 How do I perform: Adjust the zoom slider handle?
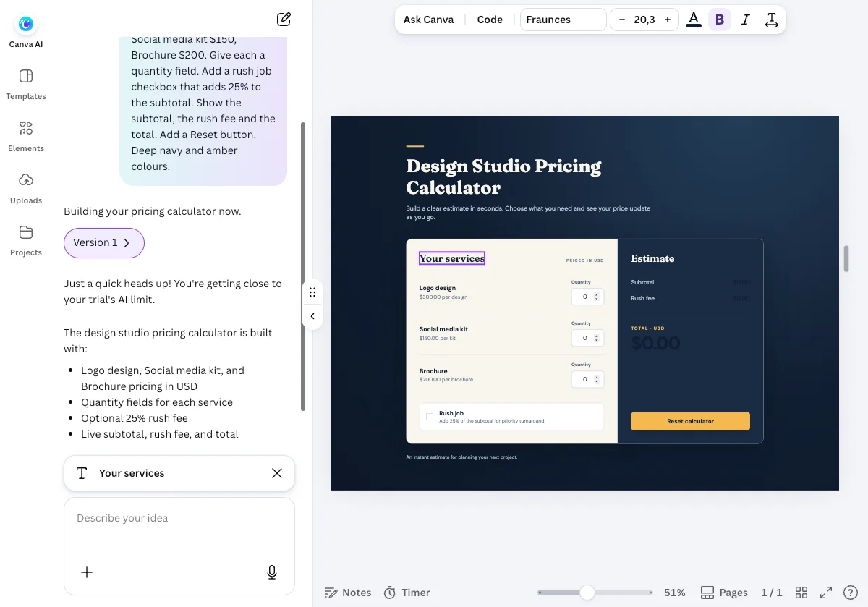[x=587, y=593]
